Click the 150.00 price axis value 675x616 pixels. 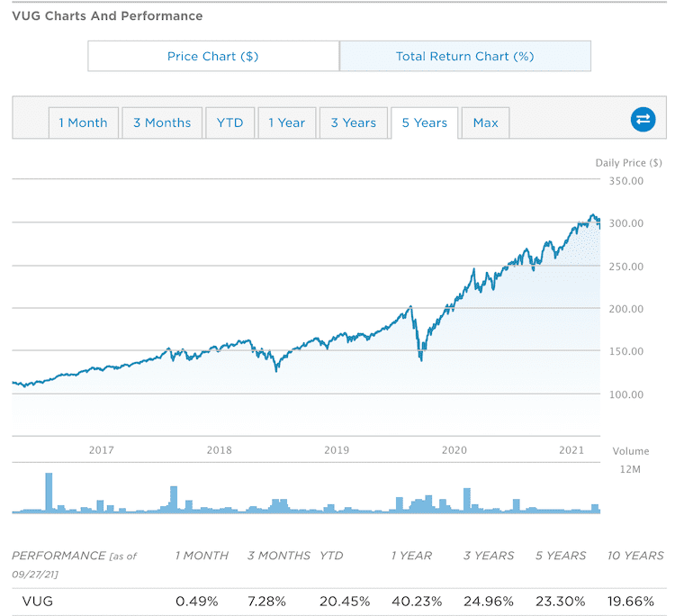coord(625,351)
